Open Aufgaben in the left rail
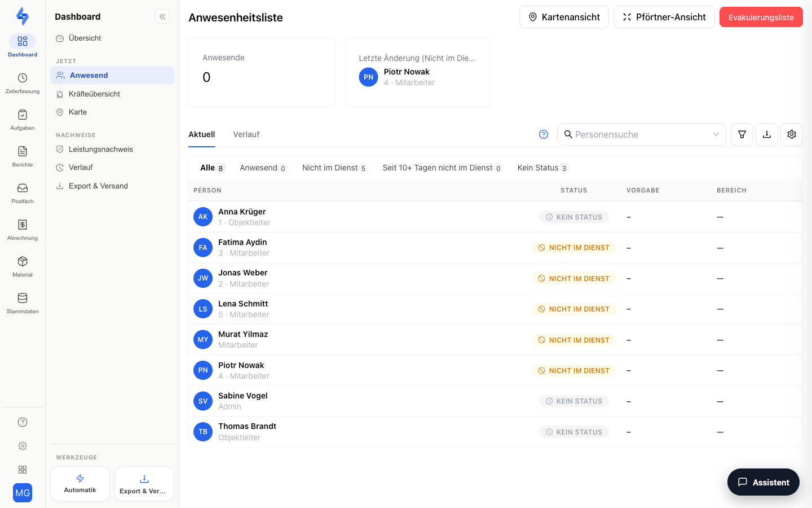The height and width of the screenshot is (508, 812). (x=23, y=119)
